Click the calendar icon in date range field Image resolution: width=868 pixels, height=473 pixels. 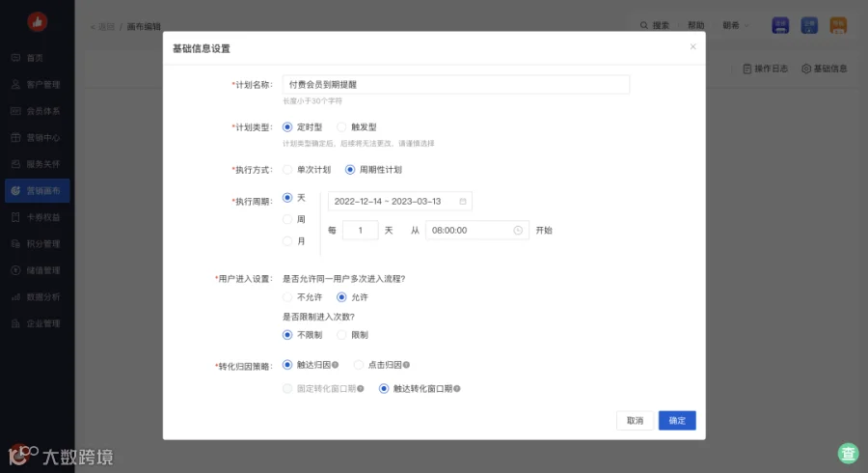coord(463,202)
